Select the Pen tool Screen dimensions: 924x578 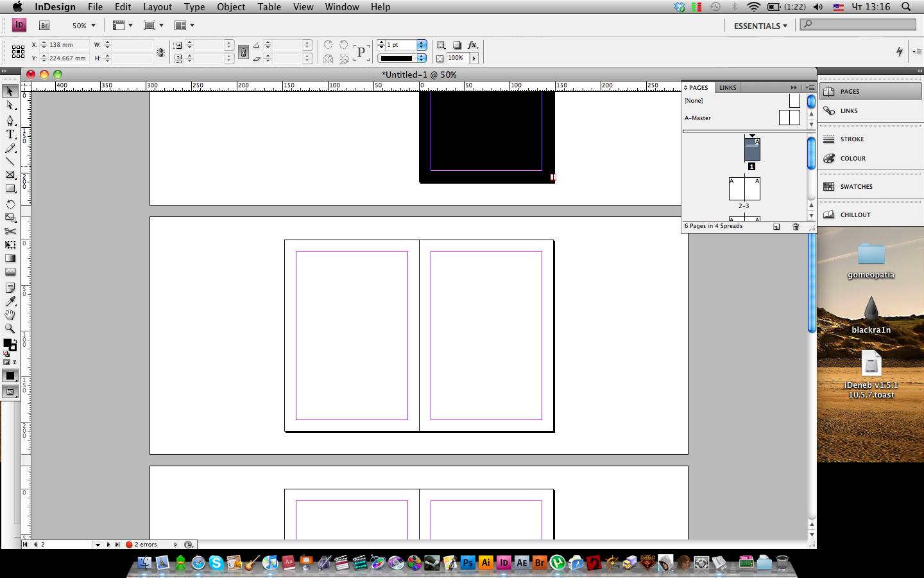(10, 120)
